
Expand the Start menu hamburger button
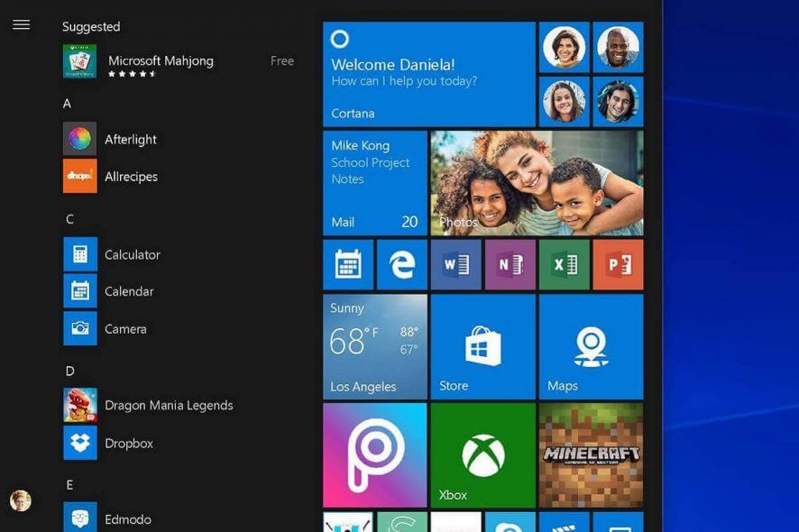coord(22,24)
